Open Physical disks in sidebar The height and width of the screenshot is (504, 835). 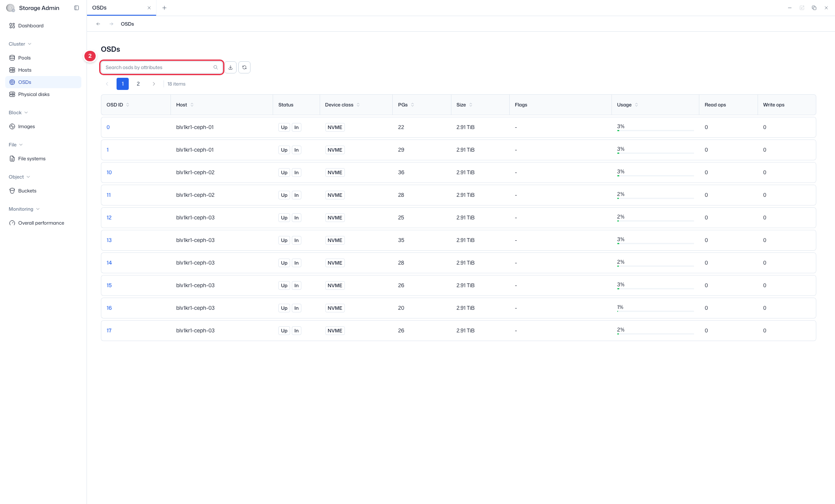coord(43,94)
